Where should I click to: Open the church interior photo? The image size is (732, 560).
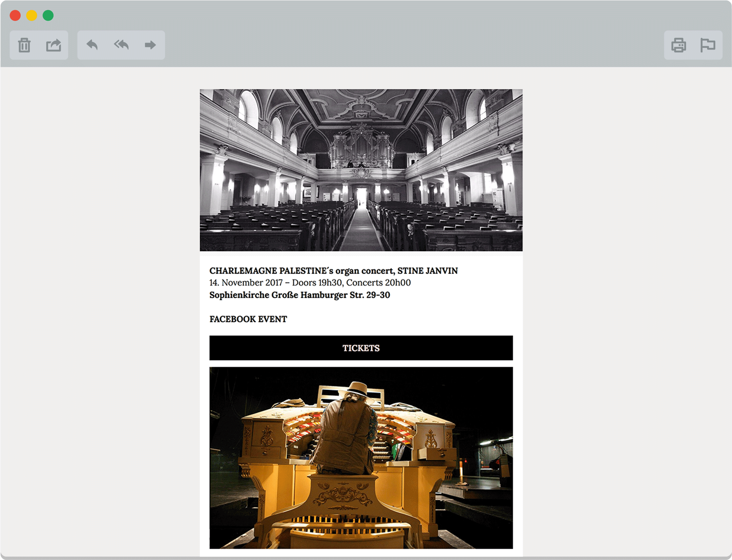click(361, 170)
